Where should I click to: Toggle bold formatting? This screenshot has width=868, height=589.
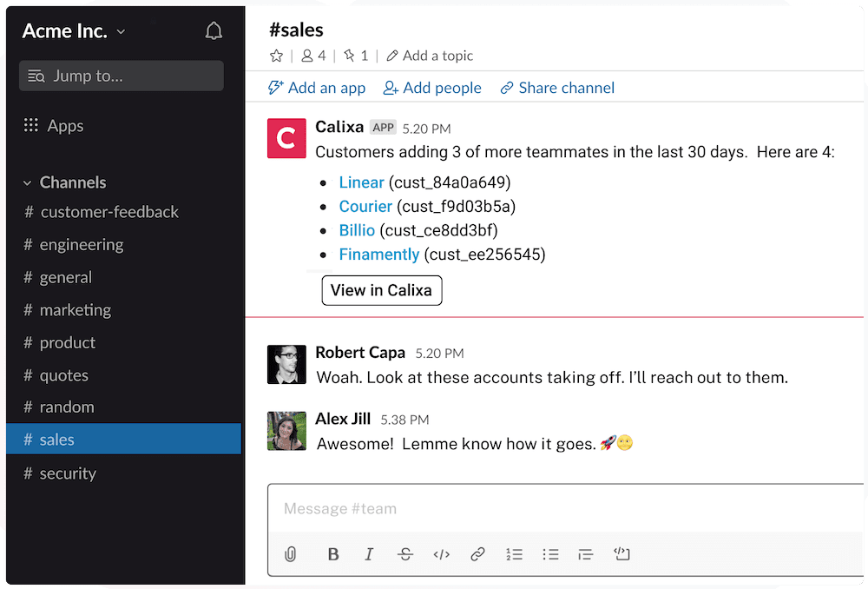(x=333, y=554)
